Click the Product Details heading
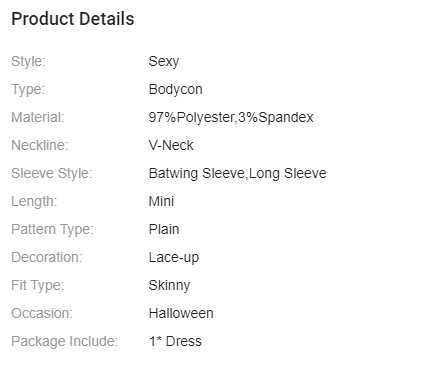Image resolution: width=424 pixels, height=379 pixels. coord(73,19)
